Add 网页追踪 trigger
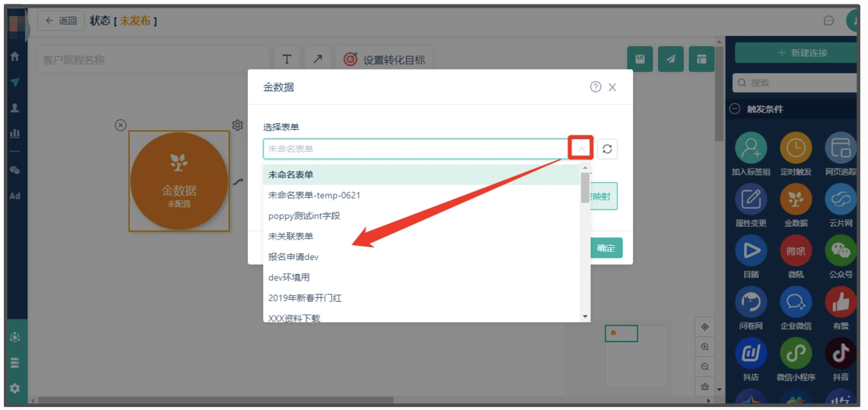The image size is (868, 410). pos(841,154)
